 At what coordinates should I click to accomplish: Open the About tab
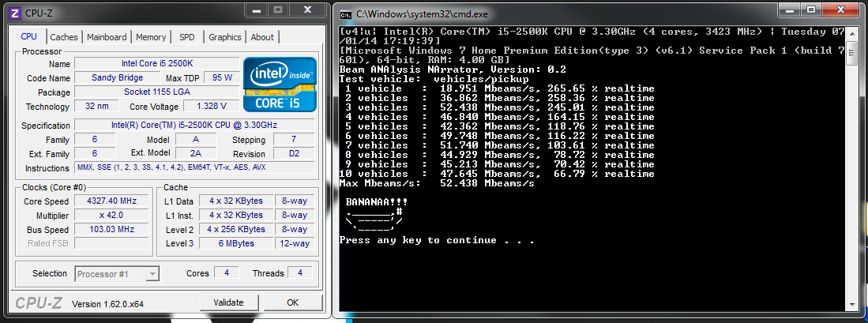coord(262,37)
